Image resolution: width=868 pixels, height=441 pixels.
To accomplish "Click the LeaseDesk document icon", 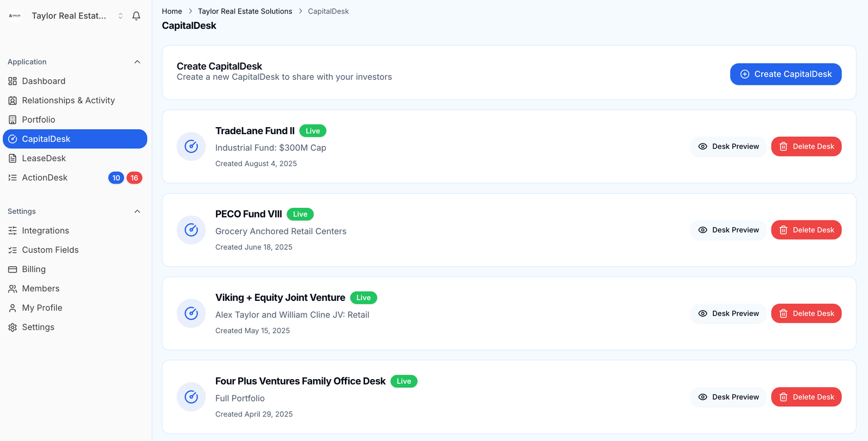I will [12, 158].
